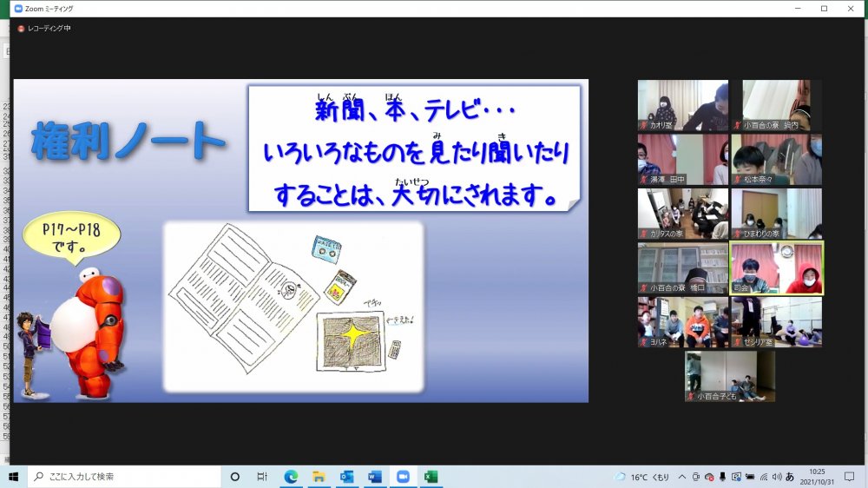Click the 司会 highlighted speaker video
Image resolution: width=868 pixels, height=488 pixels.
pos(776,267)
